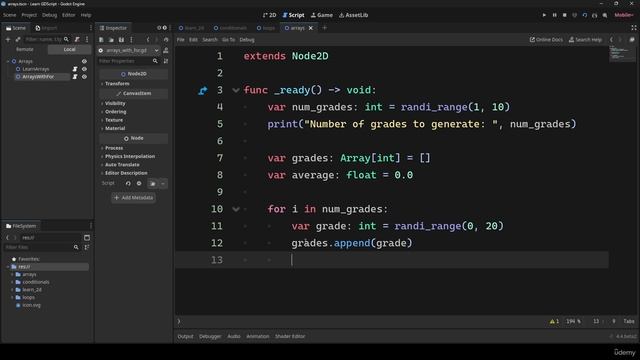Open the AssetLib workspace
The width and height of the screenshot is (640, 360).
coord(353,15)
